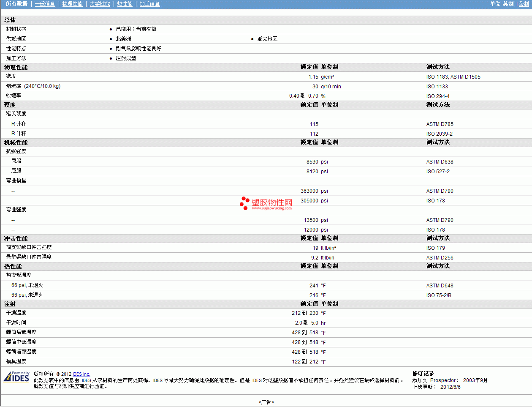
Task: Switch units to 公制
Action: (x=524, y=4)
